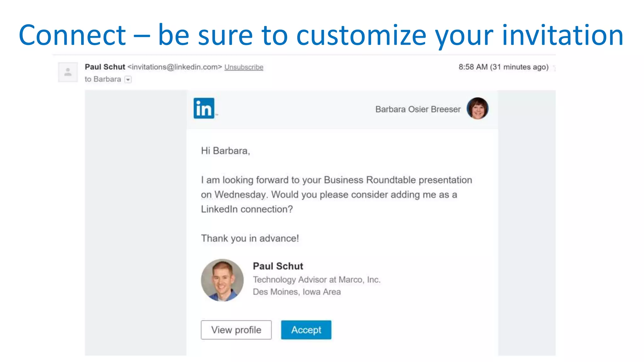Expand the 'to Barbara' recipient details arrow
The image size is (644, 362).
click(x=128, y=80)
